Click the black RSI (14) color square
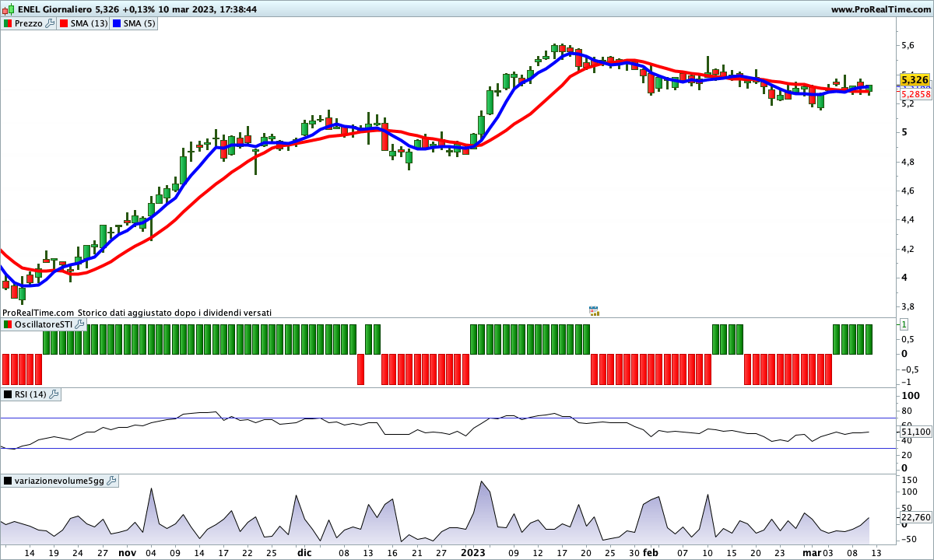The image size is (934, 560). 8,394
